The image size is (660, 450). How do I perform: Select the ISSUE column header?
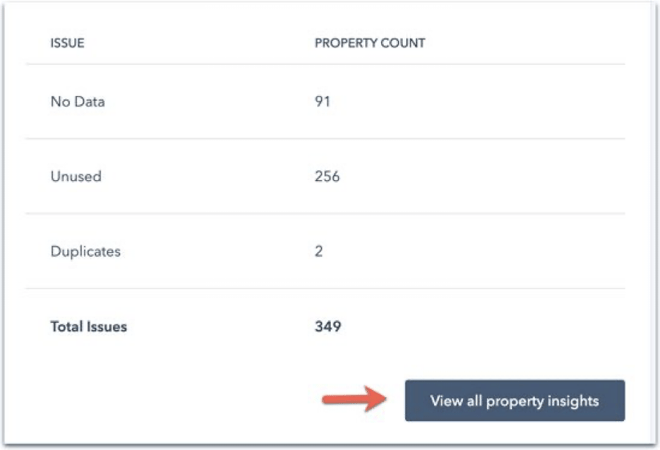point(67,43)
